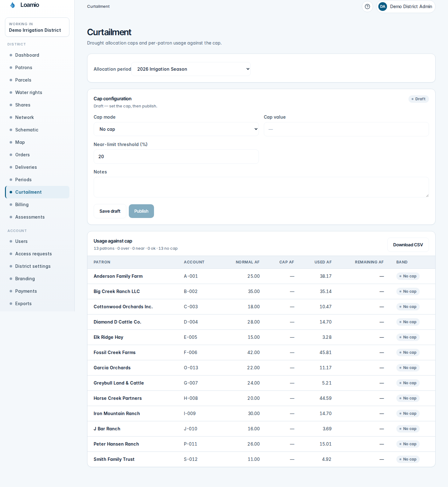Go to Access requests

coord(37,254)
